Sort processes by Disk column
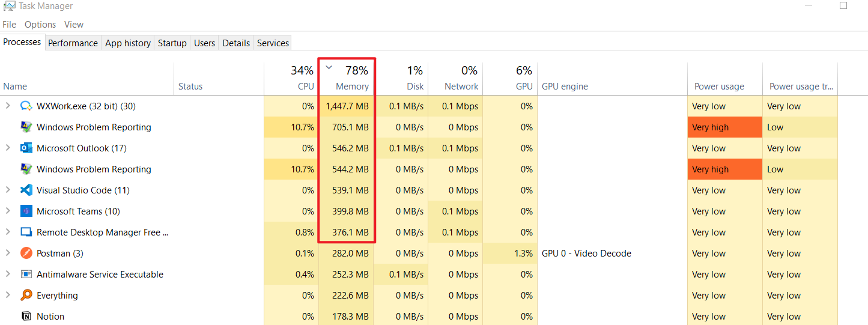 [x=401, y=79]
